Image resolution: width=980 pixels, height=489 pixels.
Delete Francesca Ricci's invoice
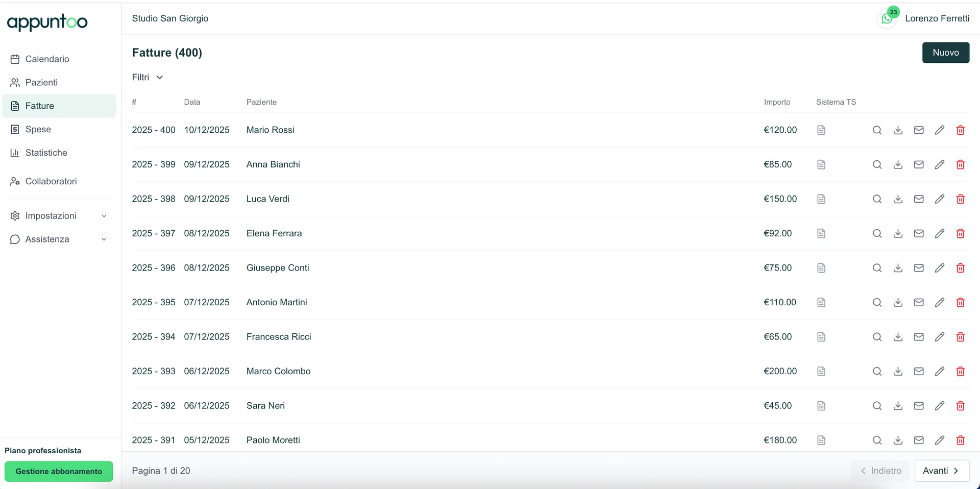960,337
